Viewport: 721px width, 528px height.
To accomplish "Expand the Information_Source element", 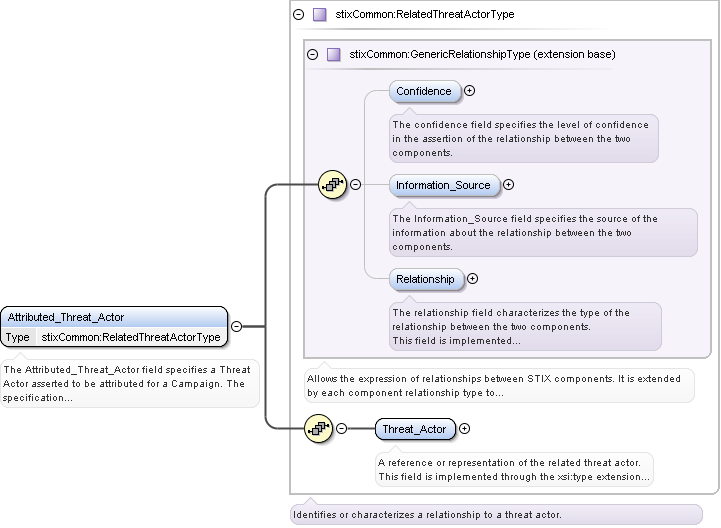I will pos(508,184).
